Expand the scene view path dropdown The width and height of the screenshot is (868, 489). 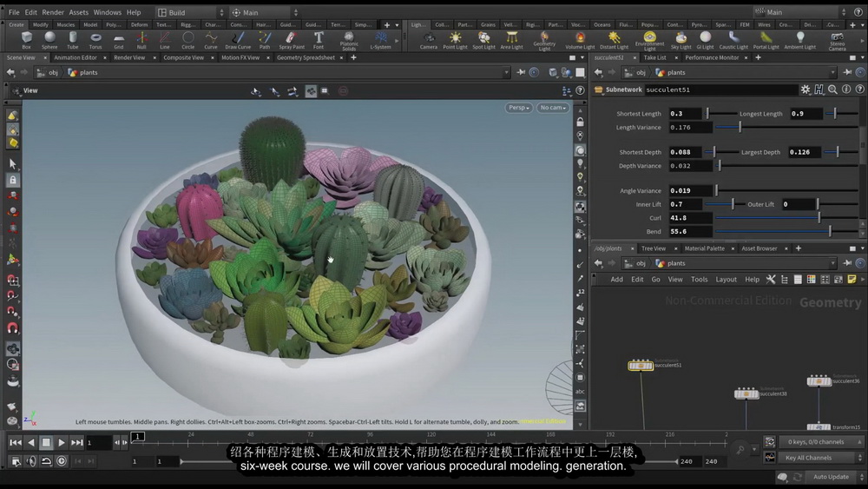506,73
